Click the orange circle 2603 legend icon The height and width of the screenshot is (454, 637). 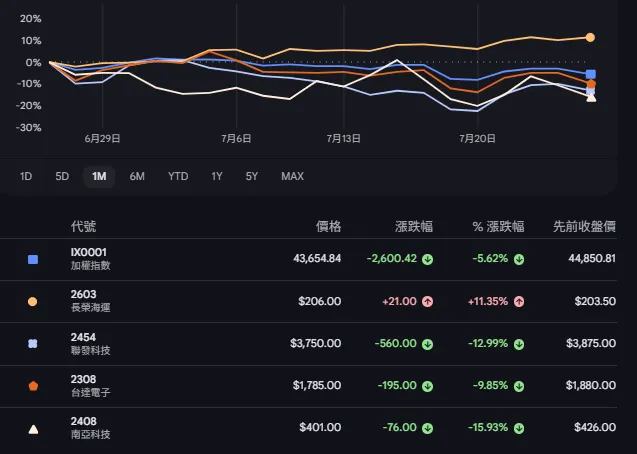pyautogui.click(x=32, y=302)
